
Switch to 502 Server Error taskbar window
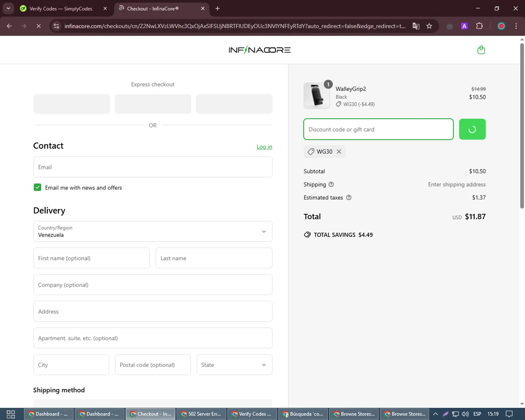coord(202,414)
